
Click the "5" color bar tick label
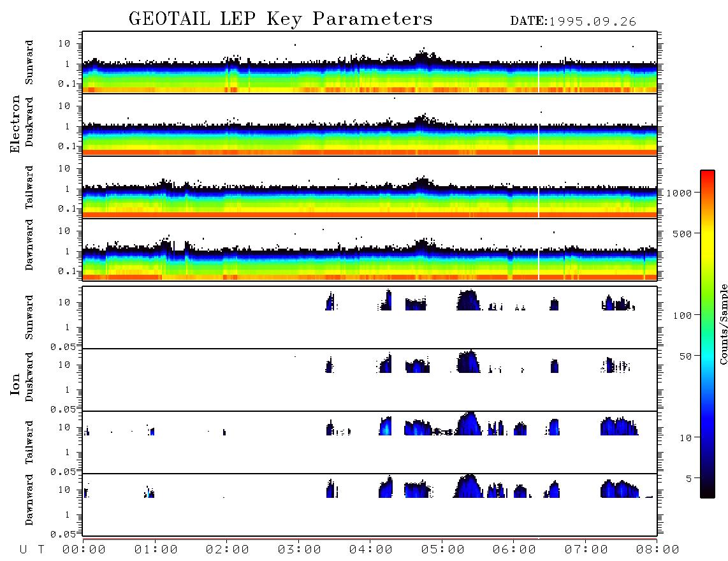pyautogui.click(x=688, y=478)
